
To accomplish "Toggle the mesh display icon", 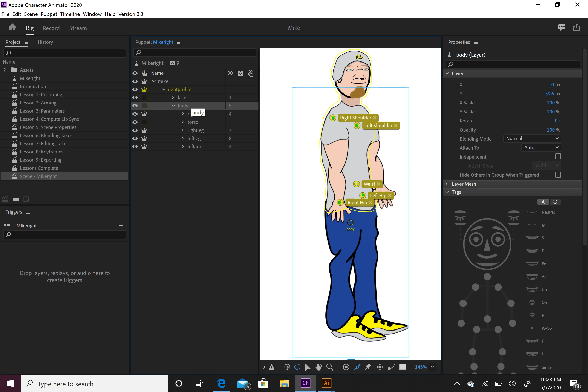I will tap(286, 367).
